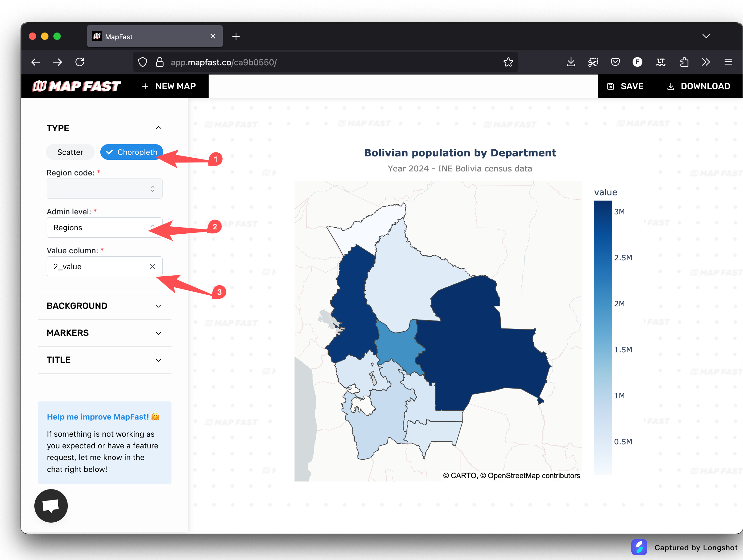Open the round F extension icon
Viewport: 743px width, 560px height.
[637, 62]
